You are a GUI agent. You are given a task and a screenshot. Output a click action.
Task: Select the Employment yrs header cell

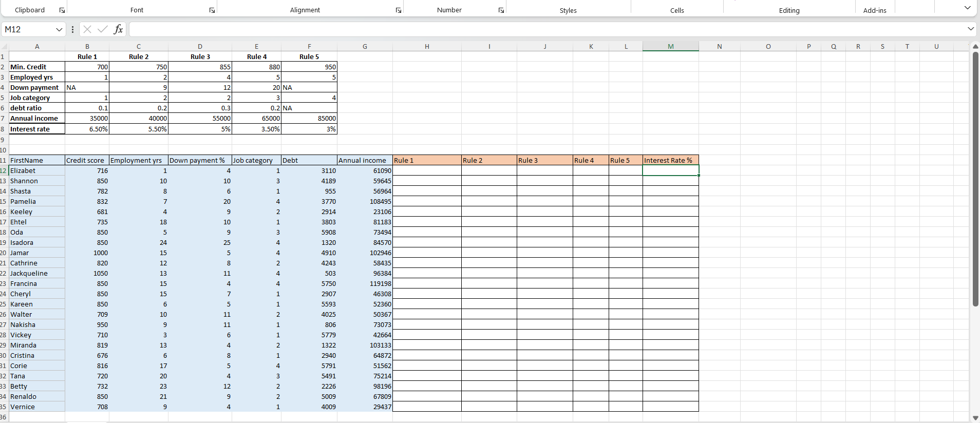pos(139,160)
